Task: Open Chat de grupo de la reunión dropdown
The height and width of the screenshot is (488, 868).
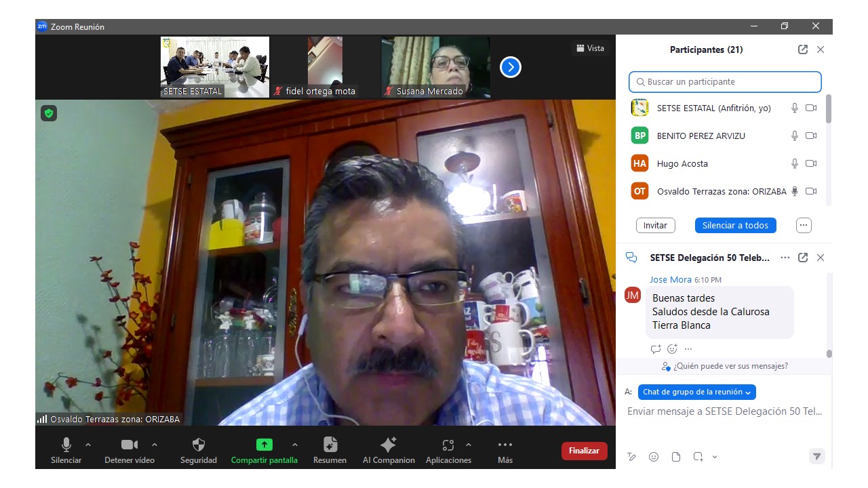Action: (696, 392)
